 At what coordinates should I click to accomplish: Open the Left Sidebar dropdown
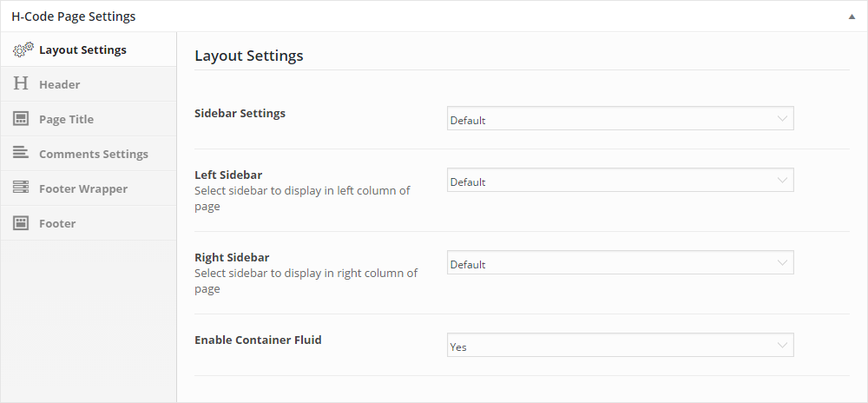pos(620,181)
